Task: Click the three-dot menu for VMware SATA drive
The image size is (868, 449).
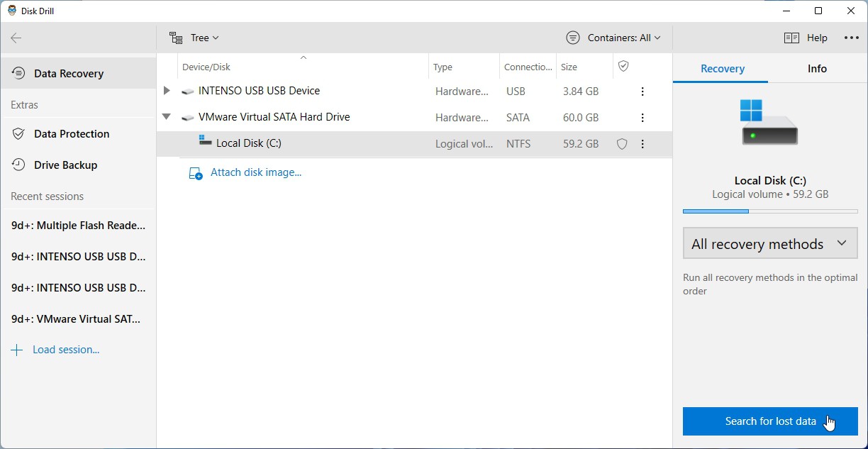Action: tap(642, 118)
